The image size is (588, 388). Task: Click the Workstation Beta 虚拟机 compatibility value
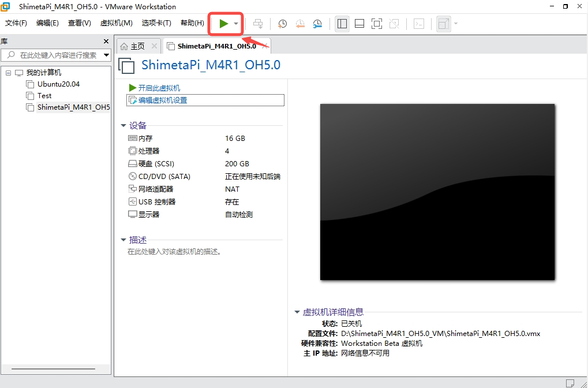tap(382, 344)
